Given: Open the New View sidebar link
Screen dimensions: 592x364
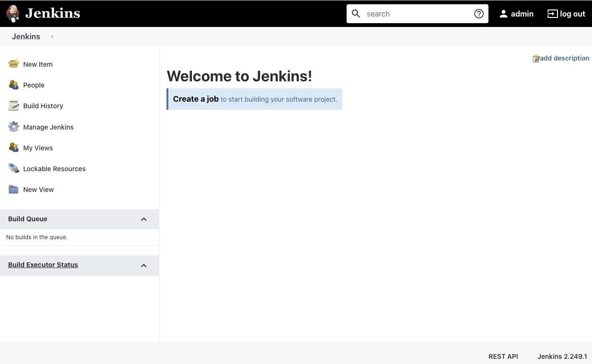Looking at the screenshot, I should [38, 190].
